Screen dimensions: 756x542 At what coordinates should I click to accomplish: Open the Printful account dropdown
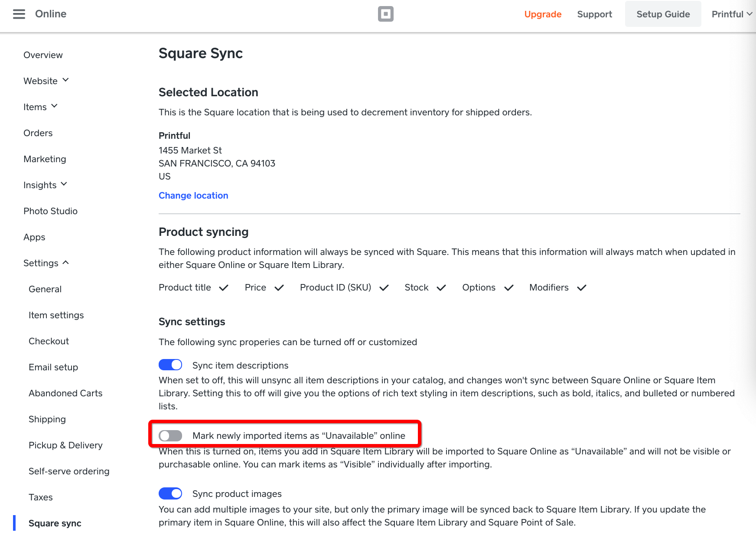click(x=731, y=14)
